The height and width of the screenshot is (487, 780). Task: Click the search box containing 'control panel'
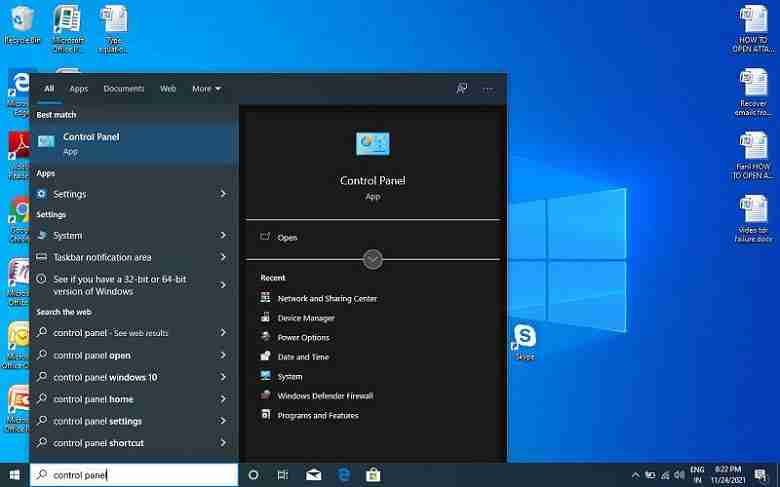tap(134, 475)
